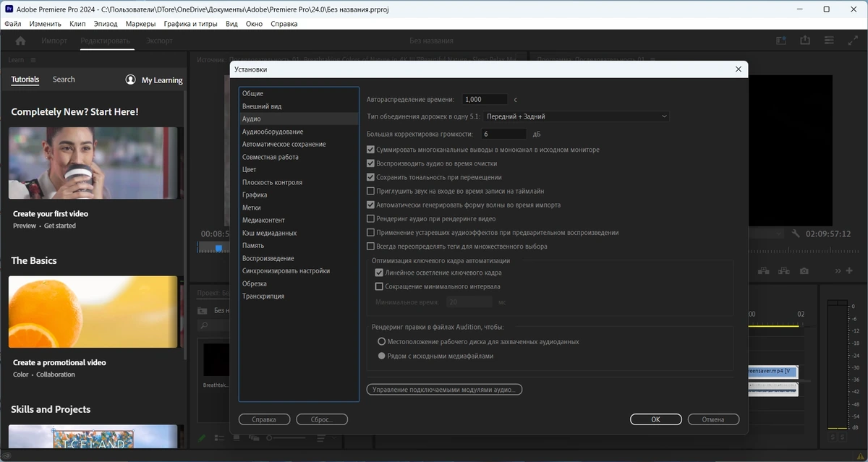The height and width of the screenshot is (462, 868).
Task: Solo right channel S button on audio meter
Action: pyautogui.click(x=842, y=437)
